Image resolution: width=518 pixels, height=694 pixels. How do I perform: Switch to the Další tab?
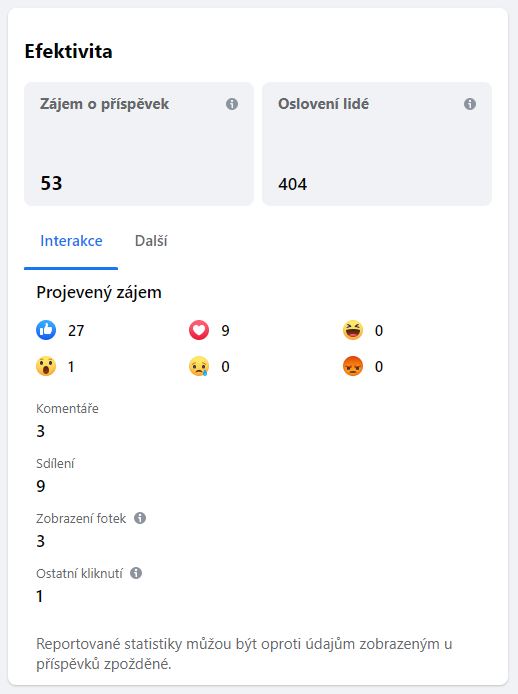coord(151,241)
